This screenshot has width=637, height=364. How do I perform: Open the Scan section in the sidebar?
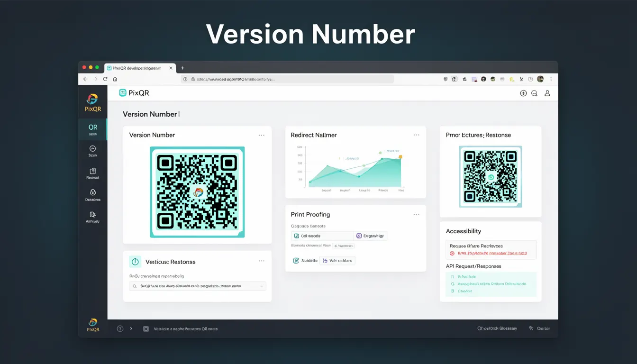(92, 151)
